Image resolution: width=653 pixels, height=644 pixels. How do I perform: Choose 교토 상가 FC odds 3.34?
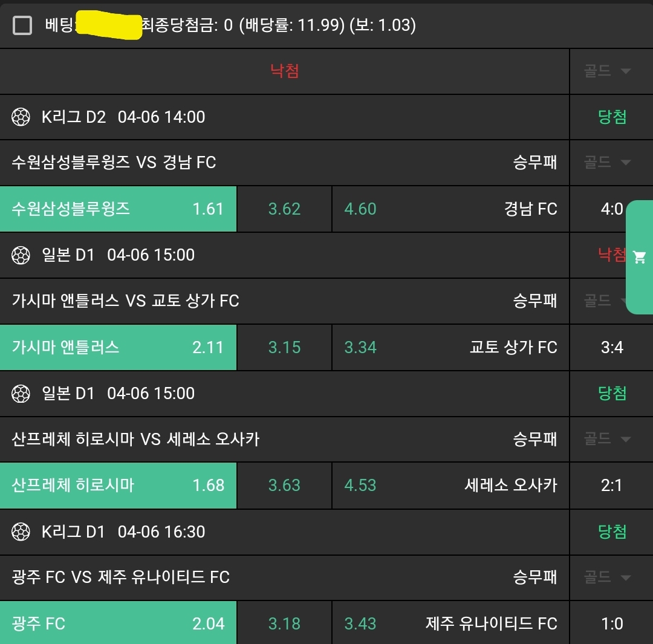tap(450, 348)
